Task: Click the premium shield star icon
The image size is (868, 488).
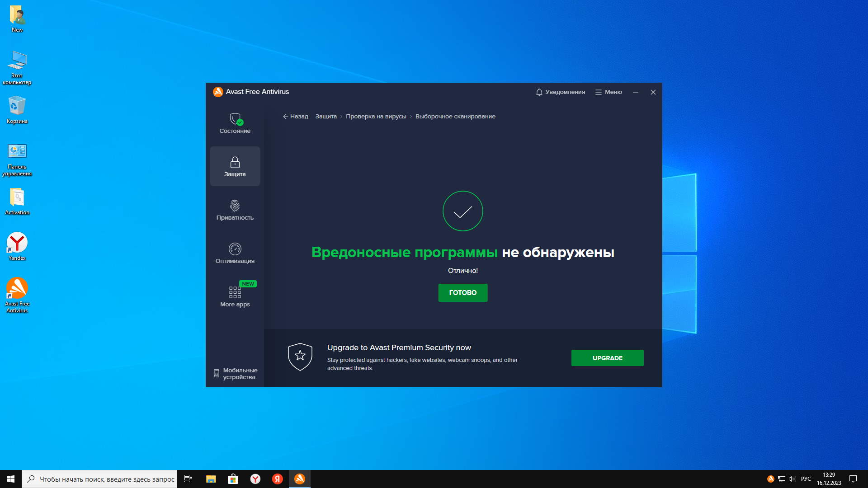Action: [x=300, y=357]
